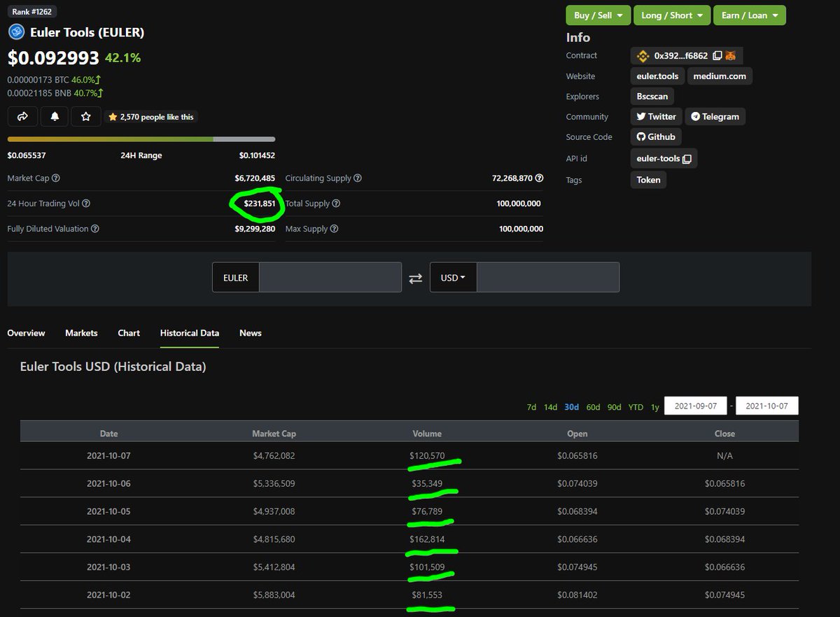This screenshot has height=617, width=840.
Task: Click the Token tag
Action: [x=648, y=180]
